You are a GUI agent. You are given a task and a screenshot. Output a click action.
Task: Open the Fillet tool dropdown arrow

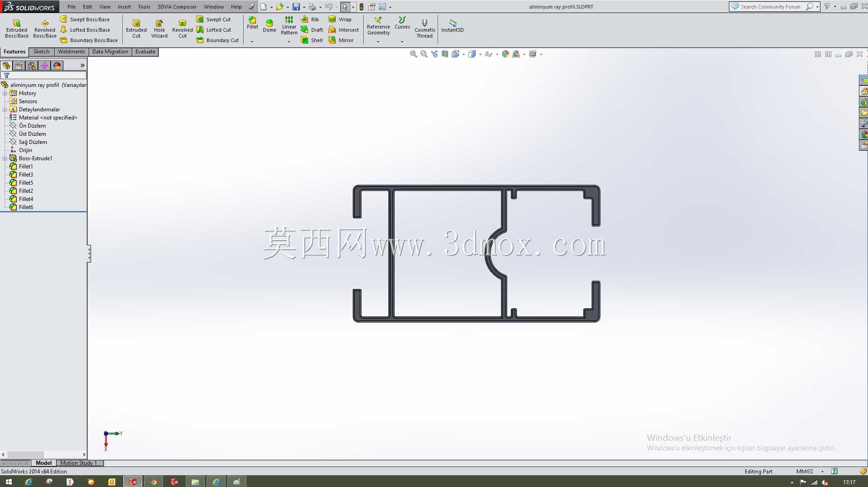(252, 42)
